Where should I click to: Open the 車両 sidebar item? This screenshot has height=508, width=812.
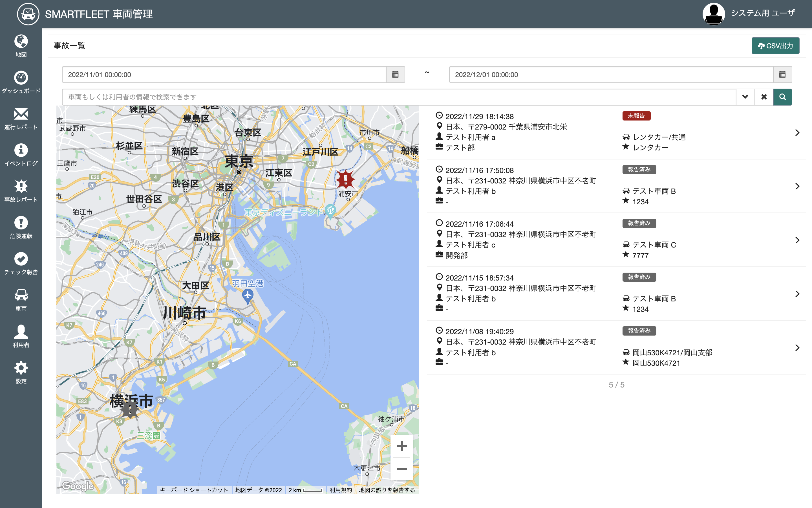(x=21, y=300)
